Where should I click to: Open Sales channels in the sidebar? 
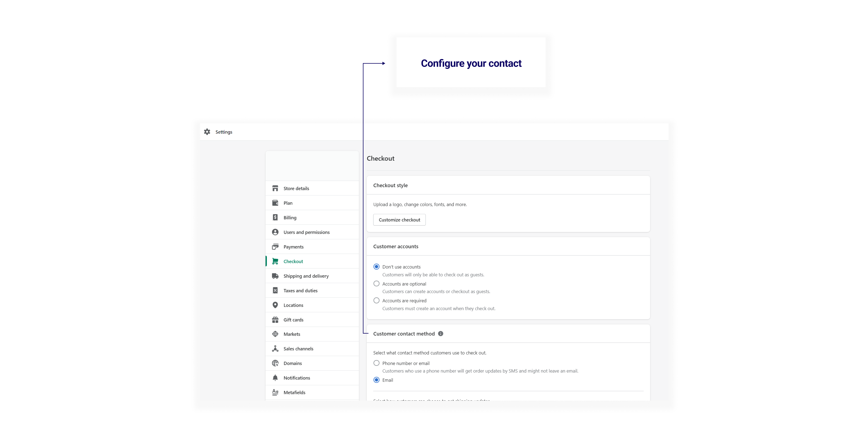[298, 349]
